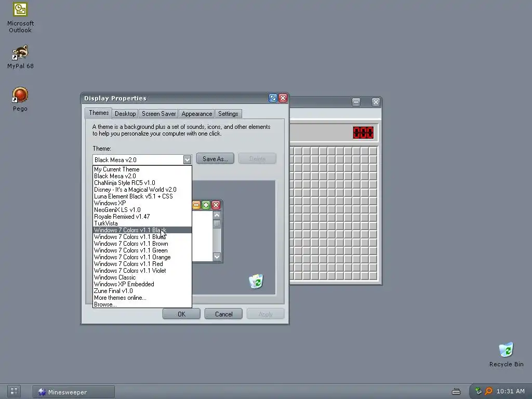The image size is (532, 399).
Task: Open the on-screen keyboard tray icon
Action: pos(456,392)
